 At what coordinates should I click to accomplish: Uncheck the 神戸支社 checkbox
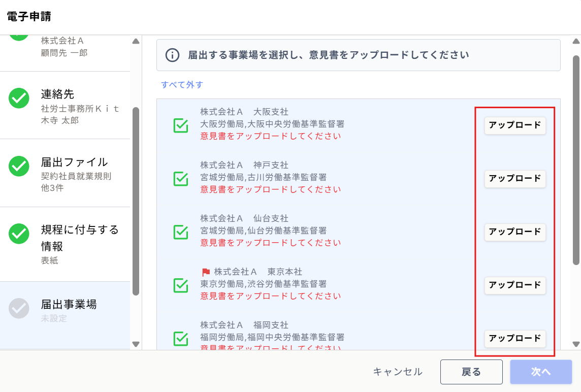coord(181,179)
